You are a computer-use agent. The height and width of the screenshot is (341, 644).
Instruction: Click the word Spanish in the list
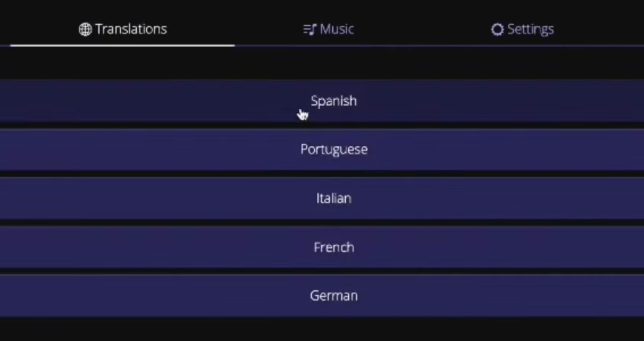tap(334, 101)
